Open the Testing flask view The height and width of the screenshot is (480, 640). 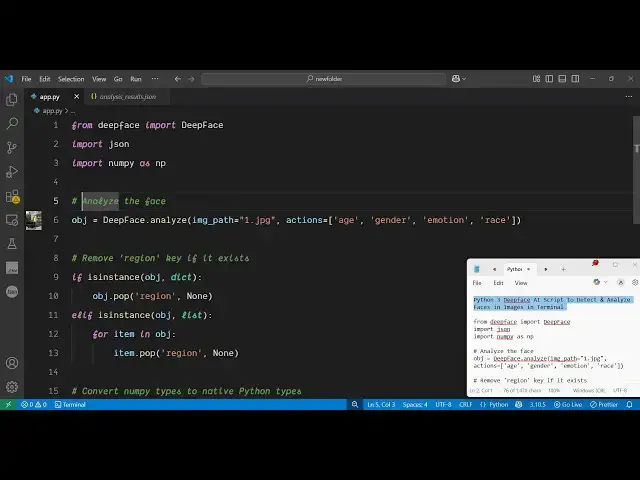click(x=12, y=244)
